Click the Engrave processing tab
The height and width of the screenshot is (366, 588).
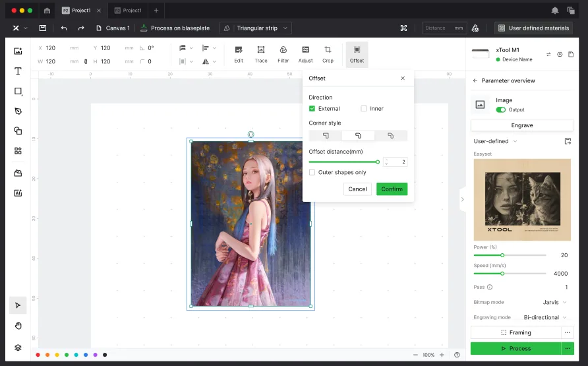[x=521, y=125]
